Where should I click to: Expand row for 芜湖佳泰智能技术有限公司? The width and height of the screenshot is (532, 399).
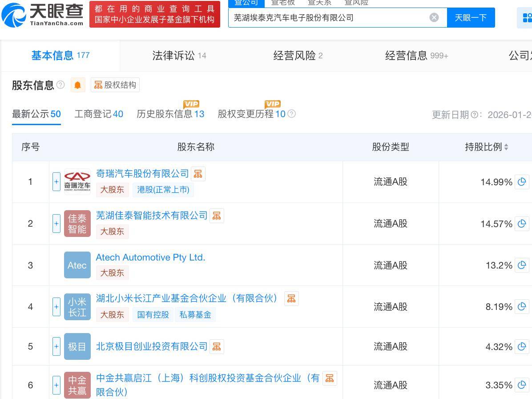click(x=56, y=224)
